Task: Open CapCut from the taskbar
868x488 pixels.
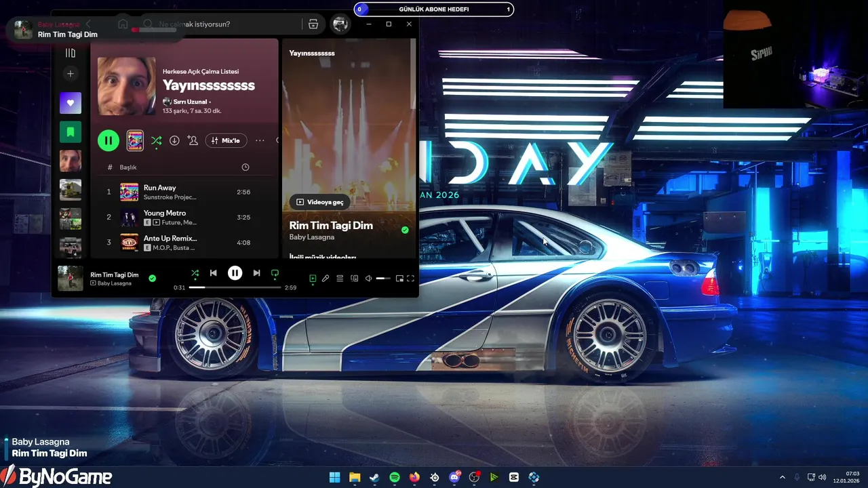Action: point(514,477)
